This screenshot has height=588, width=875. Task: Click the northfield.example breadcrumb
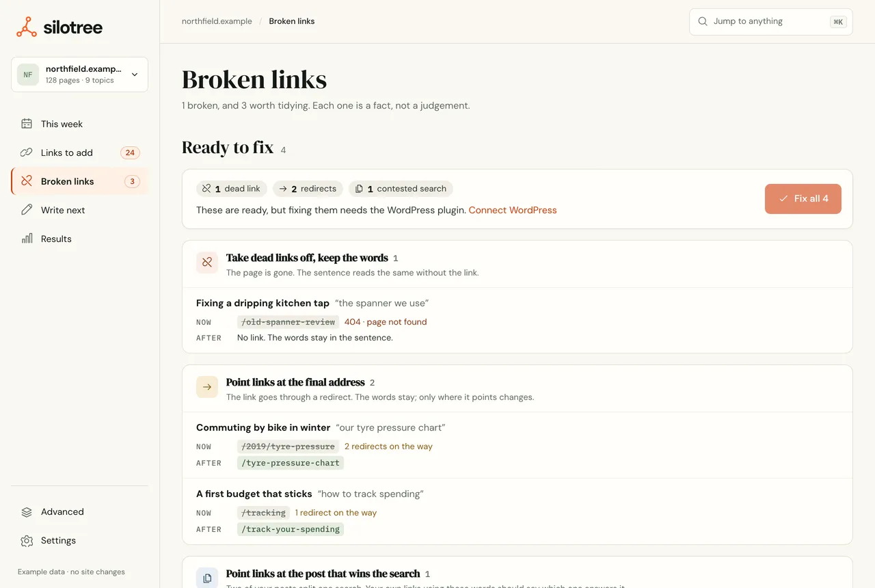[x=217, y=21]
